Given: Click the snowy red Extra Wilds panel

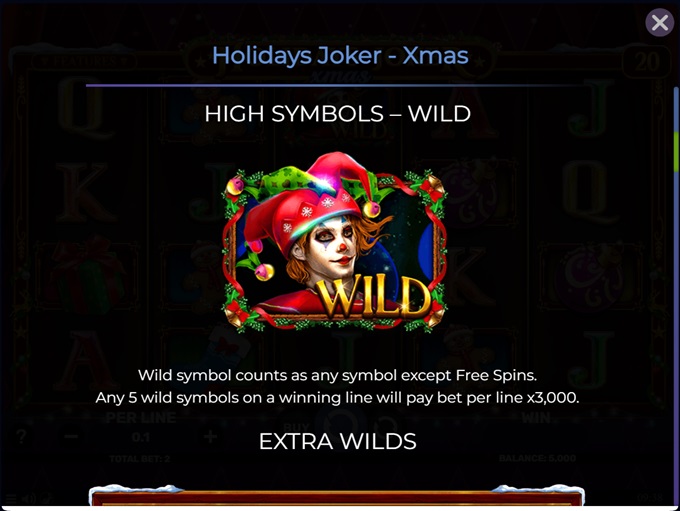Looking at the screenshot, I should coord(337,495).
